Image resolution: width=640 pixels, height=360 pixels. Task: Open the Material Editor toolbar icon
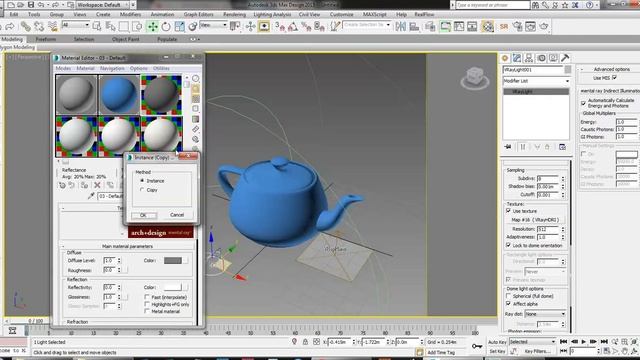click(487, 27)
